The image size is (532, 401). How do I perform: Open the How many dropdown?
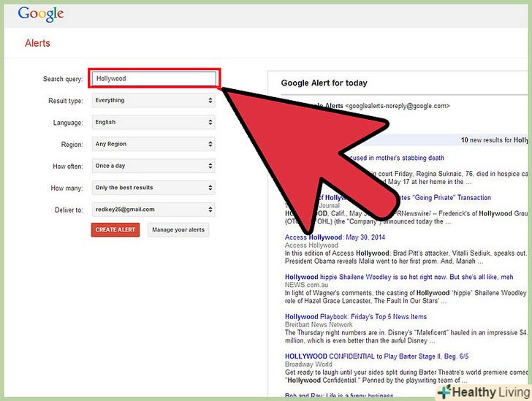(x=153, y=188)
